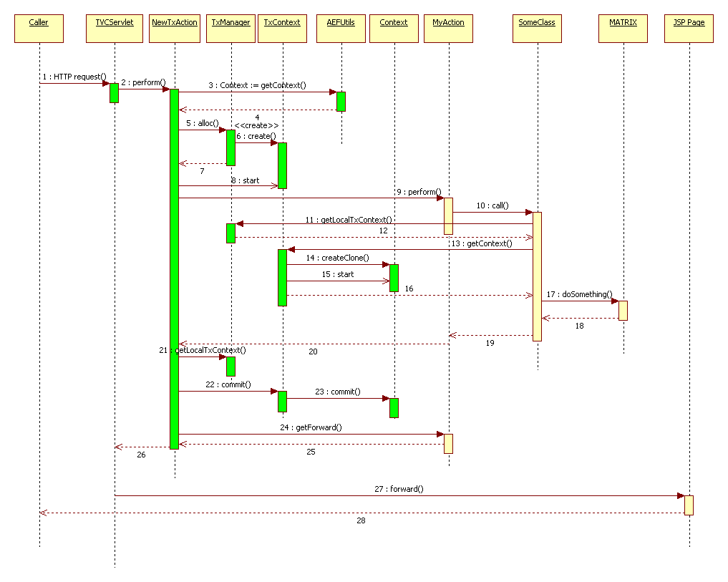Select the Context object box
The width and height of the screenshot is (728, 582).
point(394,29)
